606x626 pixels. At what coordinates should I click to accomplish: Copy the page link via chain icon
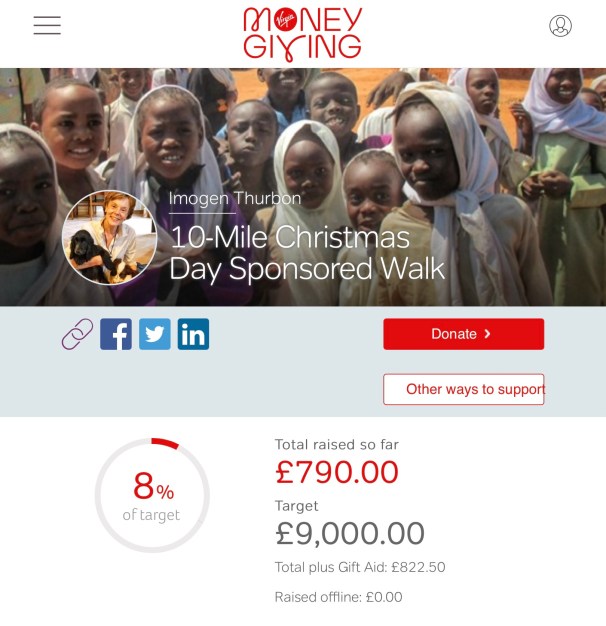77,334
